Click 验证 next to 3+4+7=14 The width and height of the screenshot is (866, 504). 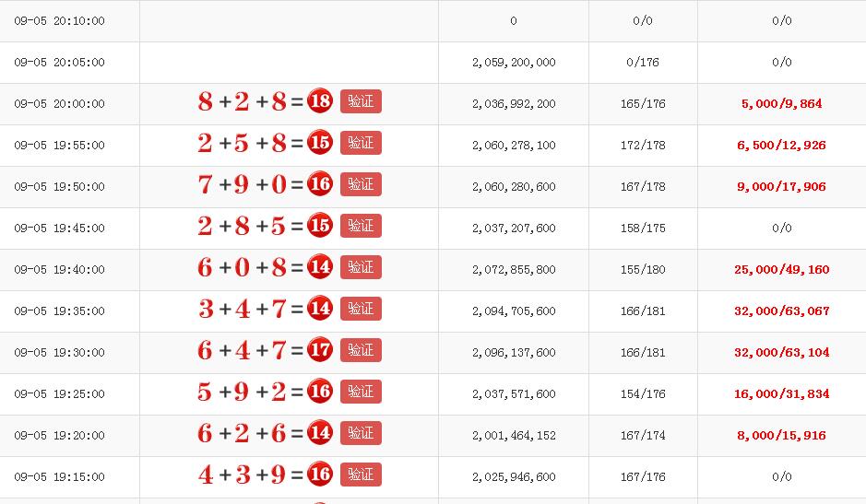361,309
